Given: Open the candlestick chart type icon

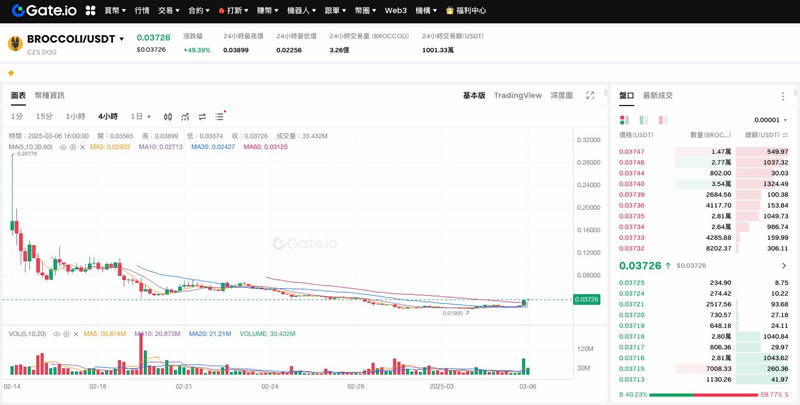Looking at the screenshot, I should [168, 117].
